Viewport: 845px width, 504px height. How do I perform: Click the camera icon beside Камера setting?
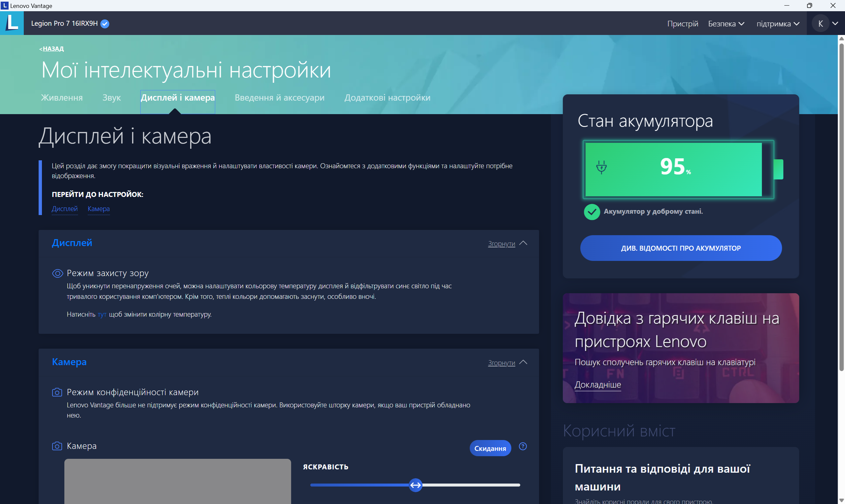(57, 446)
